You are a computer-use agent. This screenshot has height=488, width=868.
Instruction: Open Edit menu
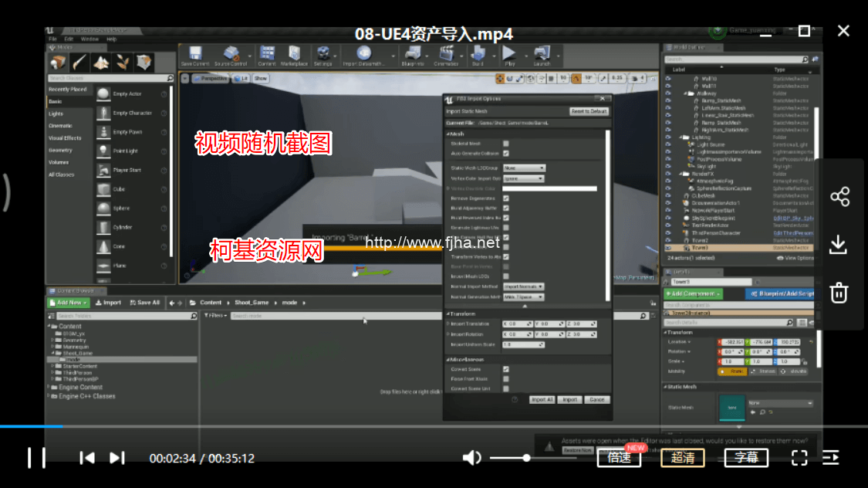coord(69,39)
